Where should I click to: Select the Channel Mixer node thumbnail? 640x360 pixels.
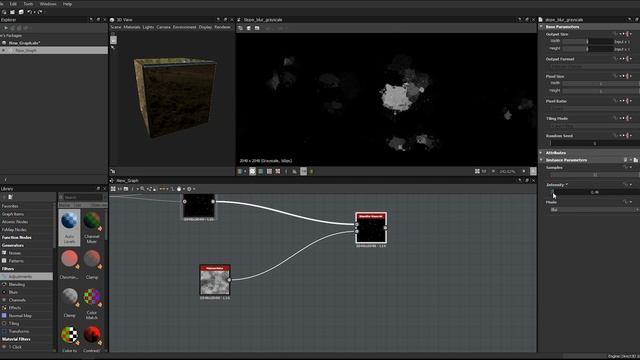pos(92,221)
